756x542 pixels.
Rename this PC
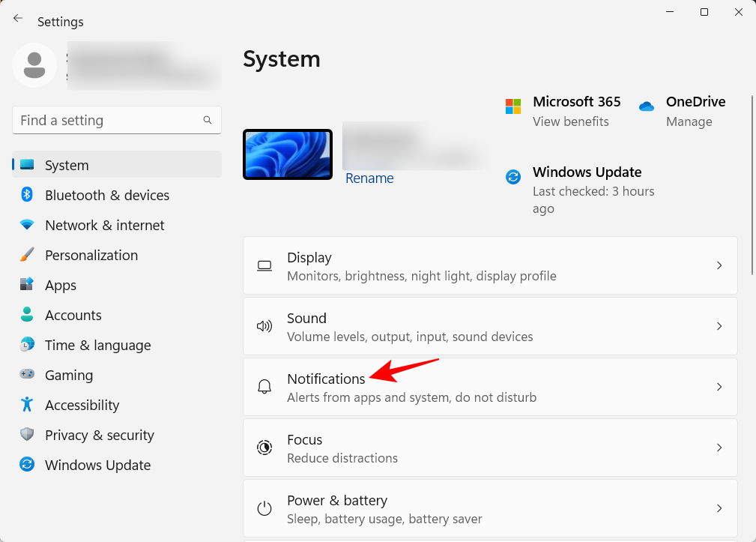pos(369,178)
